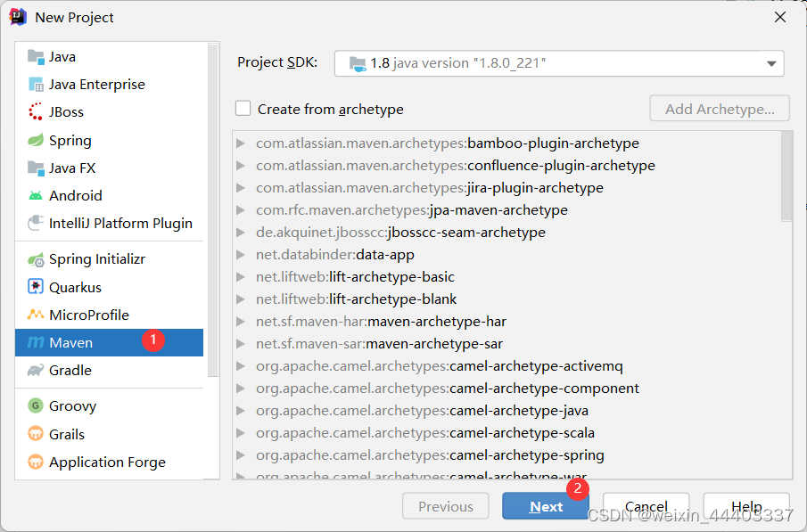The width and height of the screenshot is (807, 532).
Task: Select the JBoss project type icon
Action: pos(36,111)
